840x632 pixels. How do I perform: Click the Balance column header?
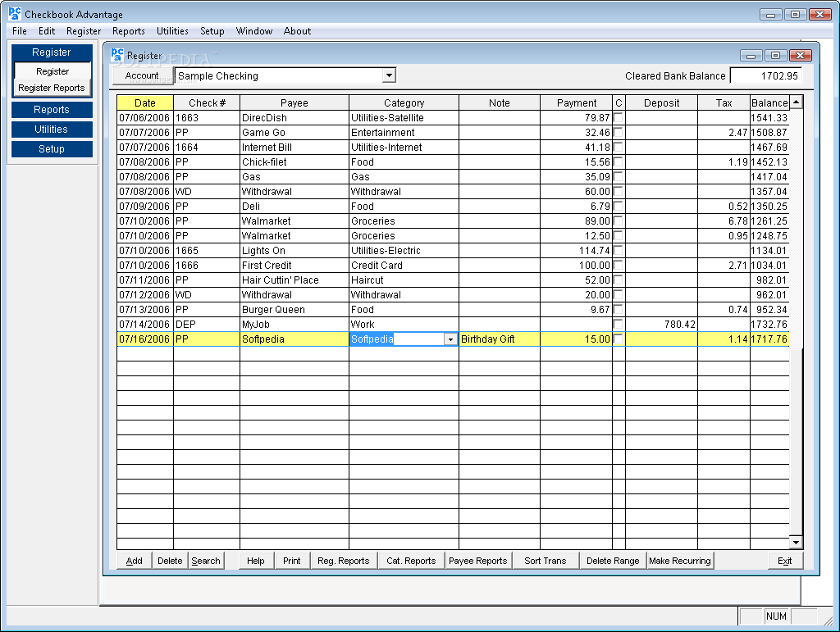[769, 102]
